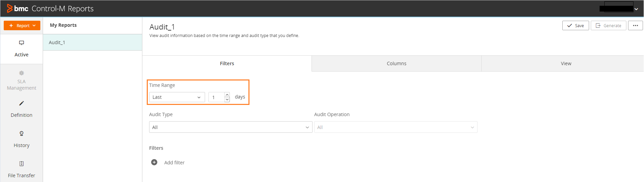Viewport: 644px width, 182px height.
Task: Increase the days value with up arrow
Action: coord(227,95)
